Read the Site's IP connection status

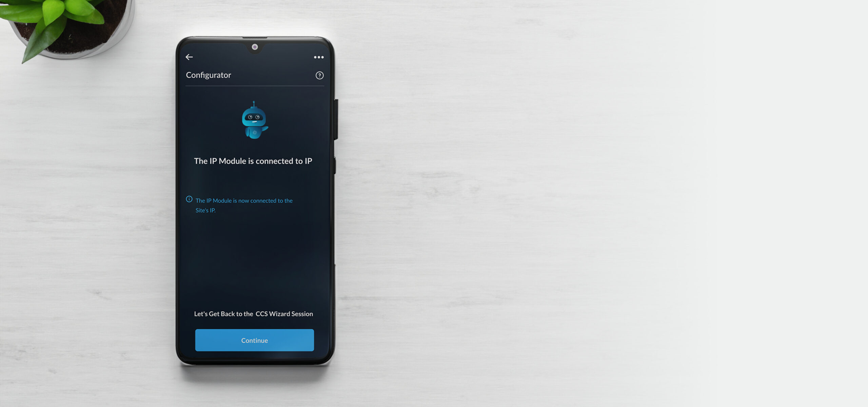click(243, 205)
